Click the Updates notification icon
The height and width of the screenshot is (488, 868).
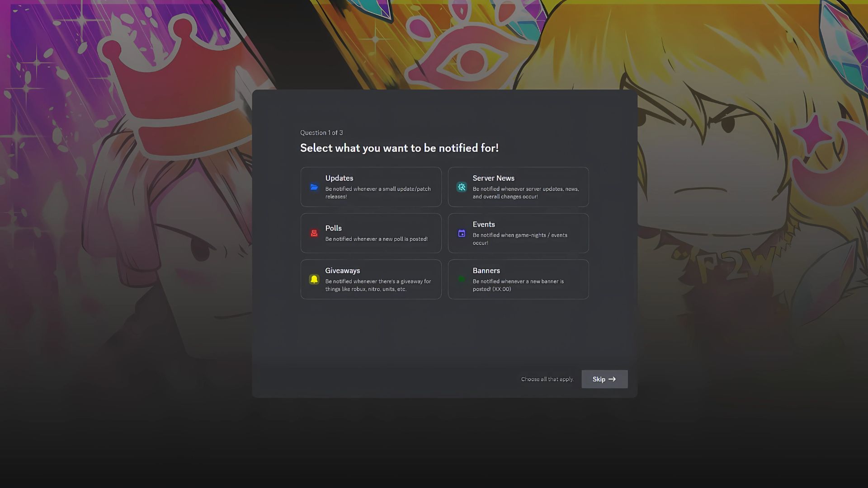point(314,187)
